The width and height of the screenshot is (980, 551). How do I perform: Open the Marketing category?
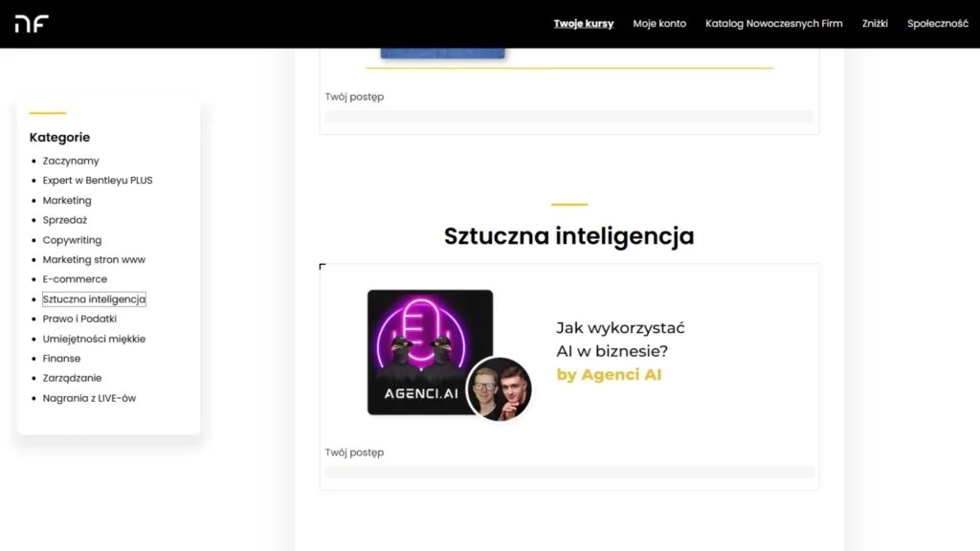pyautogui.click(x=67, y=201)
